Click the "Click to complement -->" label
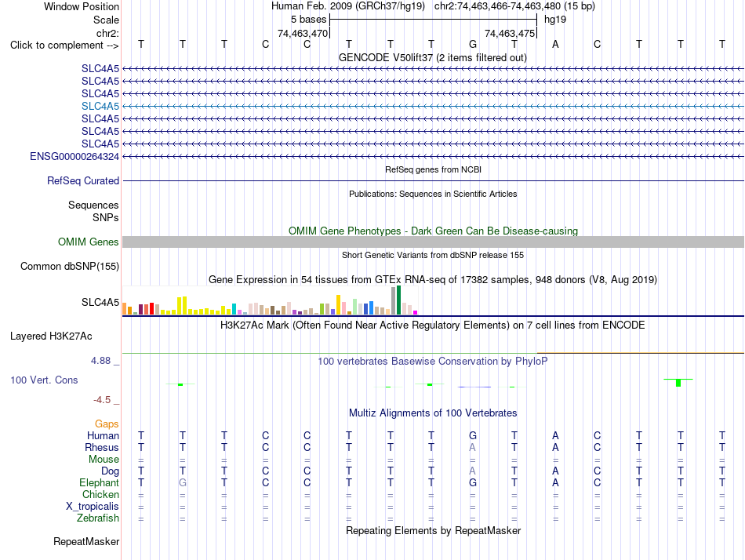This screenshot has width=745, height=560. [x=64, y=45]
